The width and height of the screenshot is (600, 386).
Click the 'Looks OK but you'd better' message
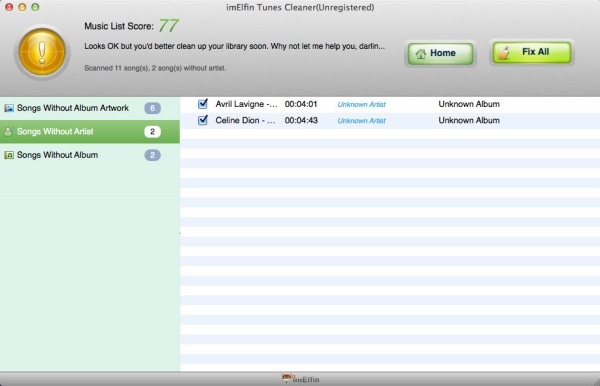[x=235, y=46]
